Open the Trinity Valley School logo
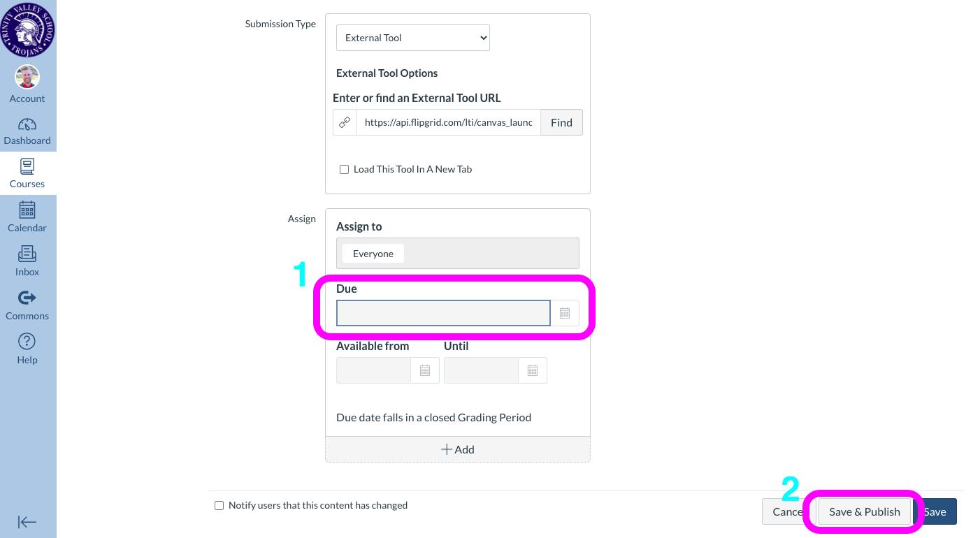 (28, 29)
